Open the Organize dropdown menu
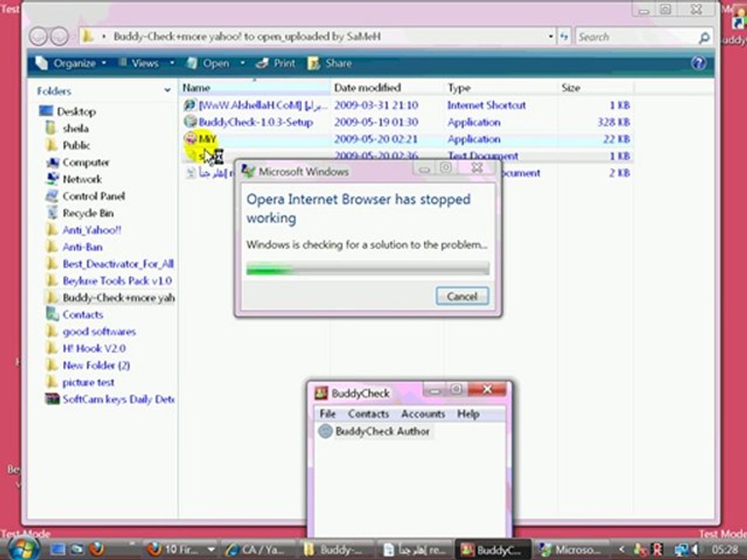This screenshot has height=560, width=747. (71, 63)
